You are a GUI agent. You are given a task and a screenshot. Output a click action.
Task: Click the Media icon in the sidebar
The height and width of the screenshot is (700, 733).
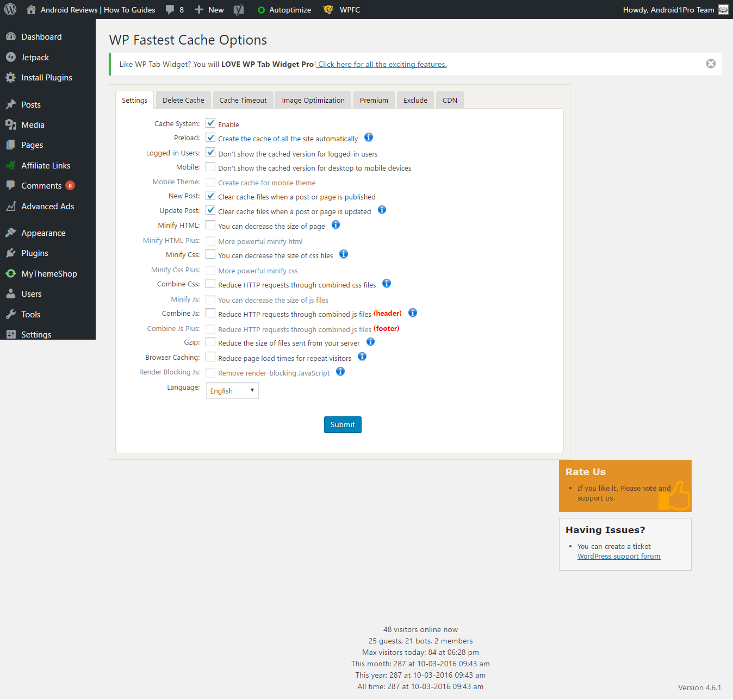[11, 125]
